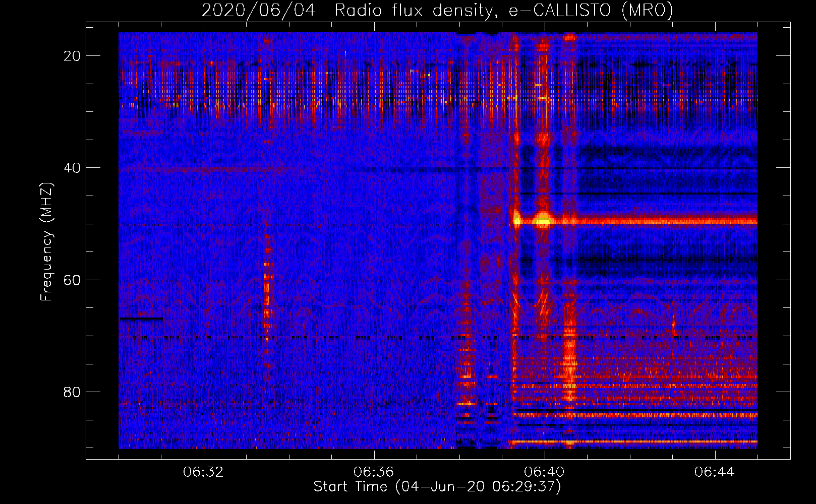
Task: Click the 60 frequency tick label
Action: (x=73, y=280)
